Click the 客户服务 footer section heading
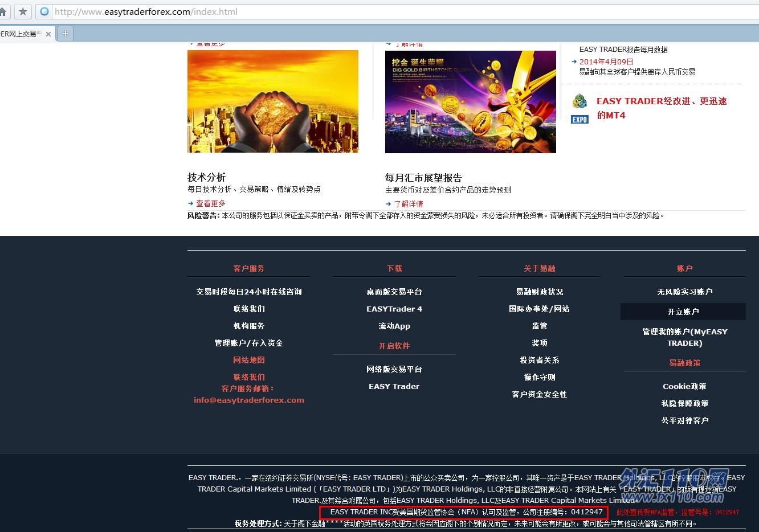The height and width of the screenshot is (532, 759). pos(249,268)
